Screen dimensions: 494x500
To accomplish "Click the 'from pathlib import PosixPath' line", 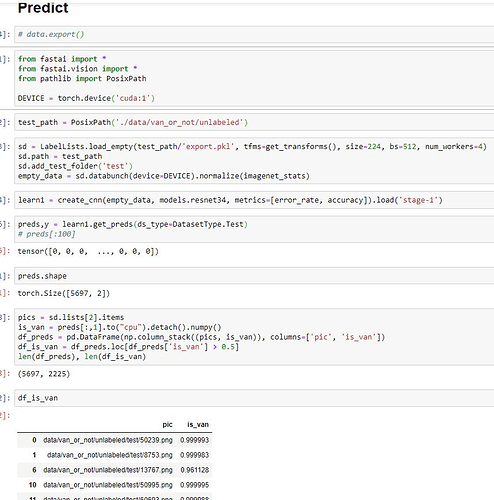I will tap(82, 79).
